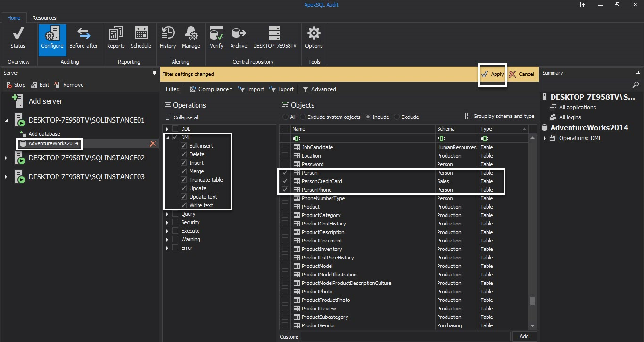Click the Custom object input field

405,336
